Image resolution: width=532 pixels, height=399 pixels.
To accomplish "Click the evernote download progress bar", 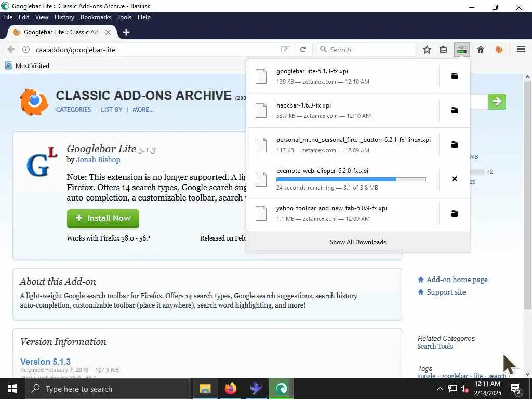I will [x=351, y=179].
